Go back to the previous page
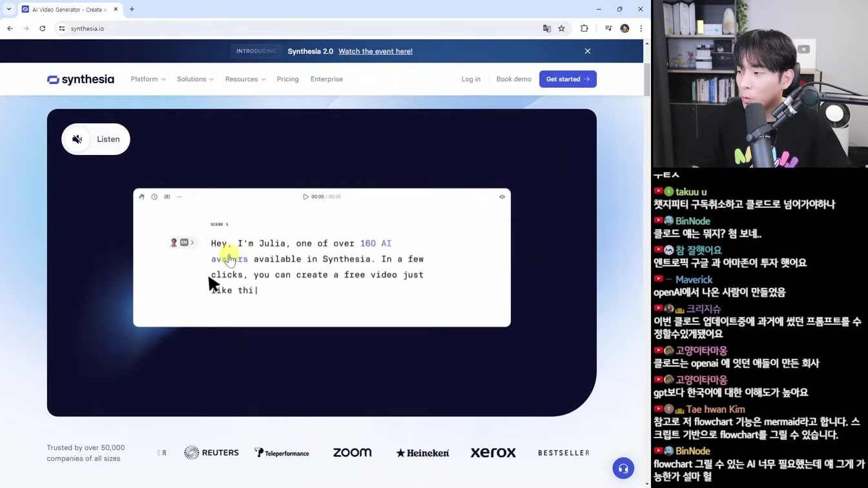This screenshot has height=488, width=868. [x=10, y=28]
